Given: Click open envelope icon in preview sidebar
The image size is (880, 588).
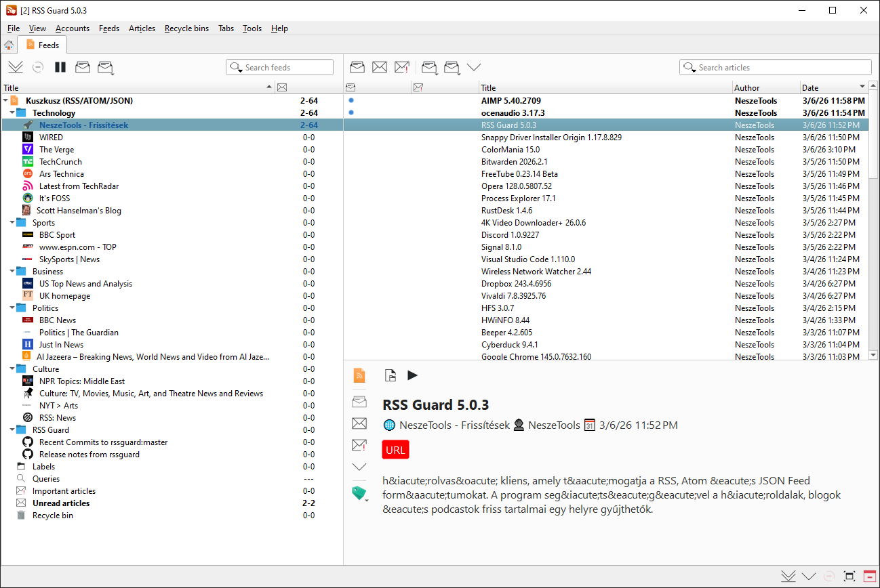Looking at the screenshot, I should 359,402.
